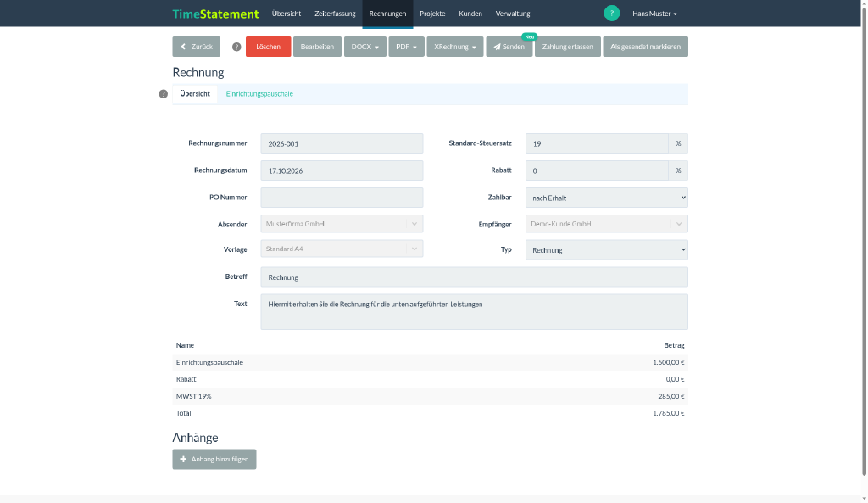Open the Verwaltung navigation item

coord(513,14)
